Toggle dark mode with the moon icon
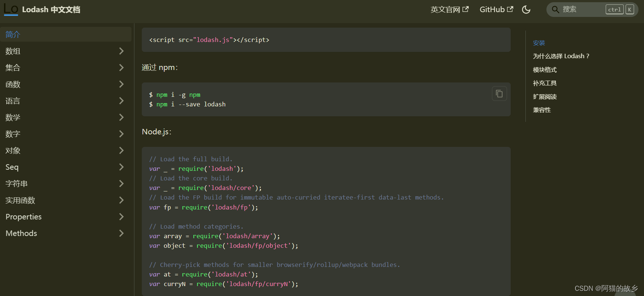Image resolution: width=644 pixels, height=296 pixels. tap(526, 10)
